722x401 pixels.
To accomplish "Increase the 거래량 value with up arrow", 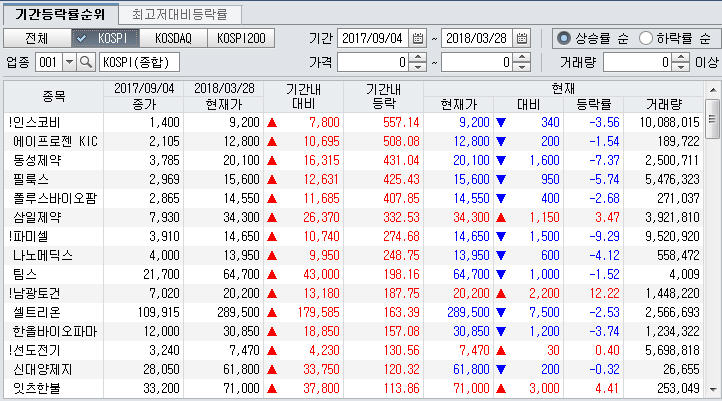I will (681, 58).
